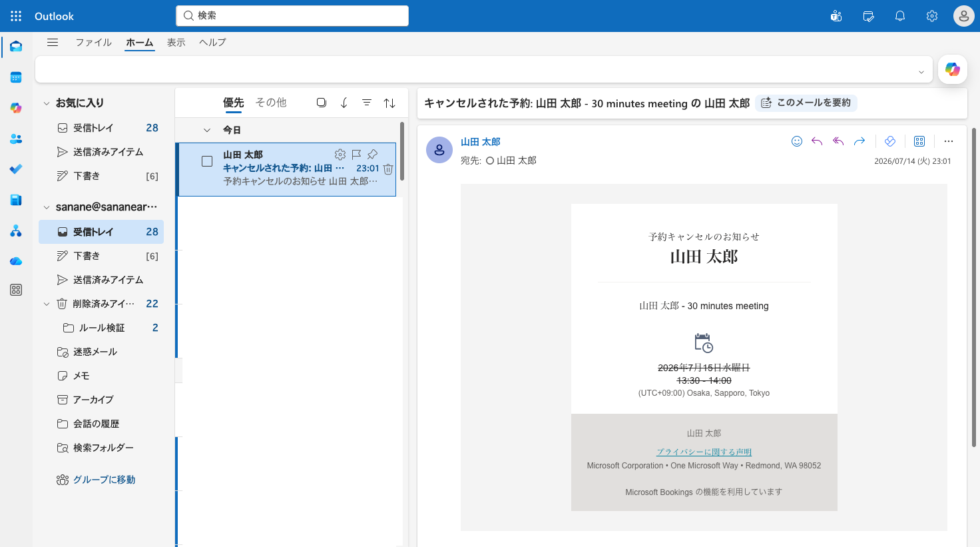Pin the 山田 太郎 message
This screenshot has width=980, height=547.
[x=373, y=155]
